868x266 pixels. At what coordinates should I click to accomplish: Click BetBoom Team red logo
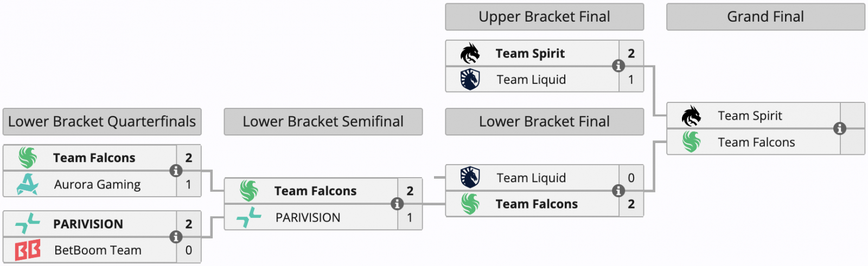point(28,250)
